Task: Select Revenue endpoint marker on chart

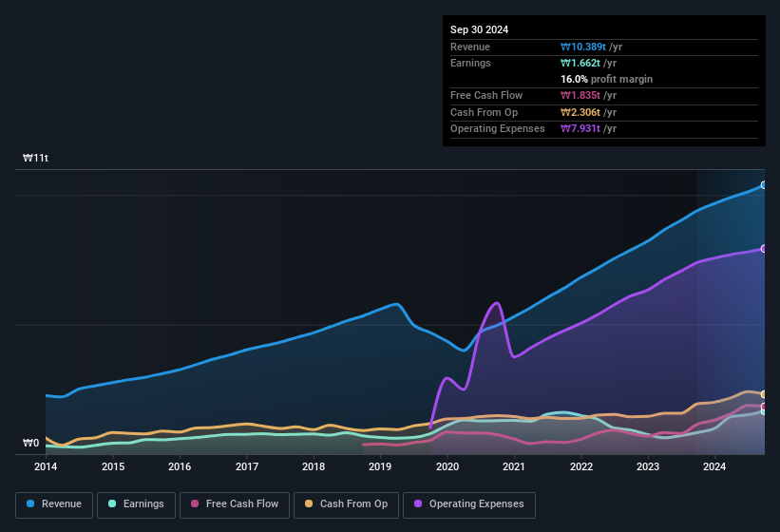Action: [764, 185]
